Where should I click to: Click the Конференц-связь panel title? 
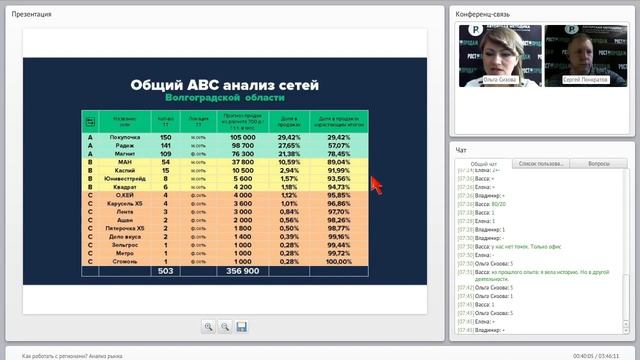pyautogui.click(x=482, y=14)
